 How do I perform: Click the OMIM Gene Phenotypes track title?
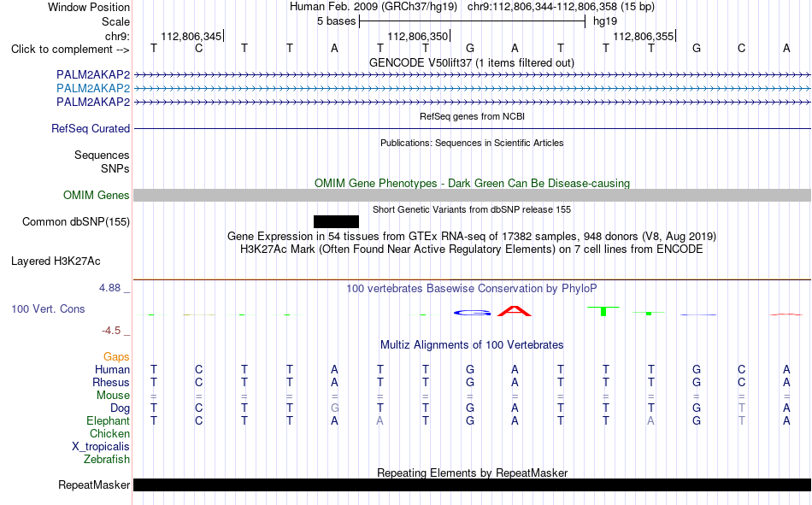pyautogui.click(x=473, y=184)
